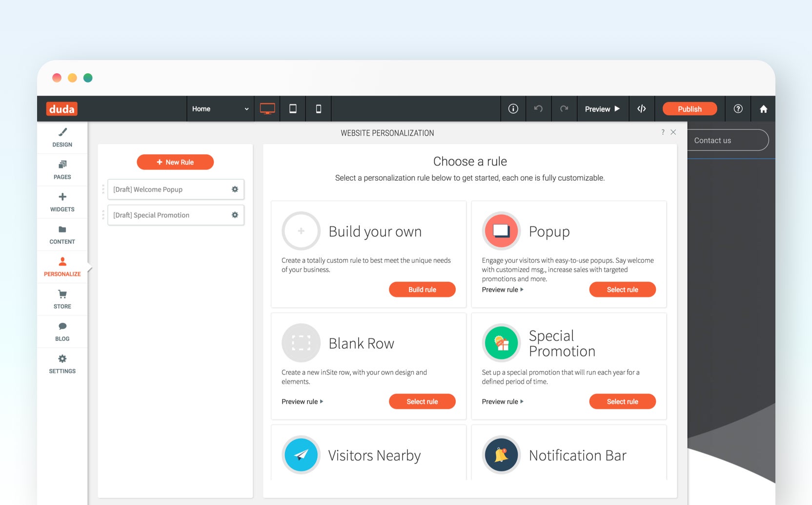Expand Preview rule for Special Promotion

click(503, 401)
